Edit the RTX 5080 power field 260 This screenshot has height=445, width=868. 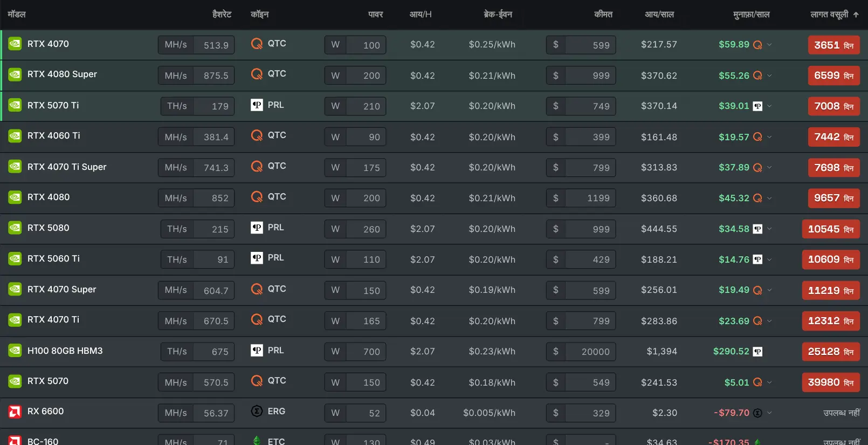366,229
